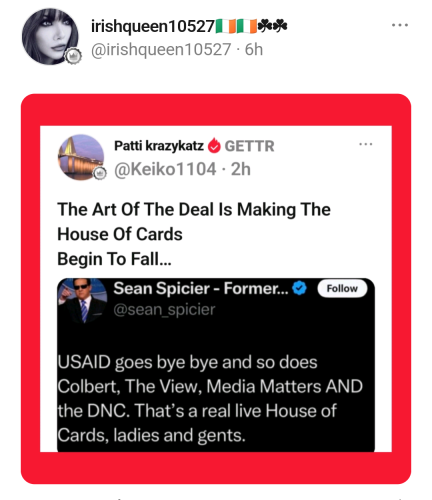Screen dimensions: 432x500
Task: Open Patti krazykatz bridge avatar
Action: [x=81, y=158]
